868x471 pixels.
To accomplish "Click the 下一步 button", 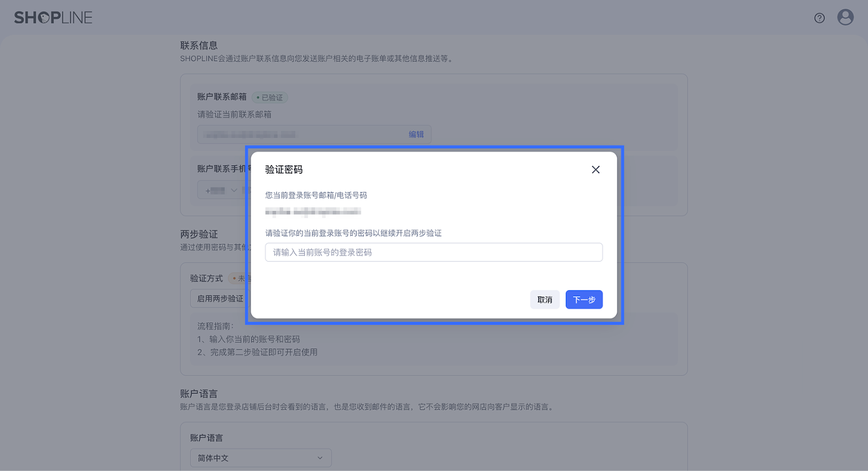I will click(x=584, y=300).
